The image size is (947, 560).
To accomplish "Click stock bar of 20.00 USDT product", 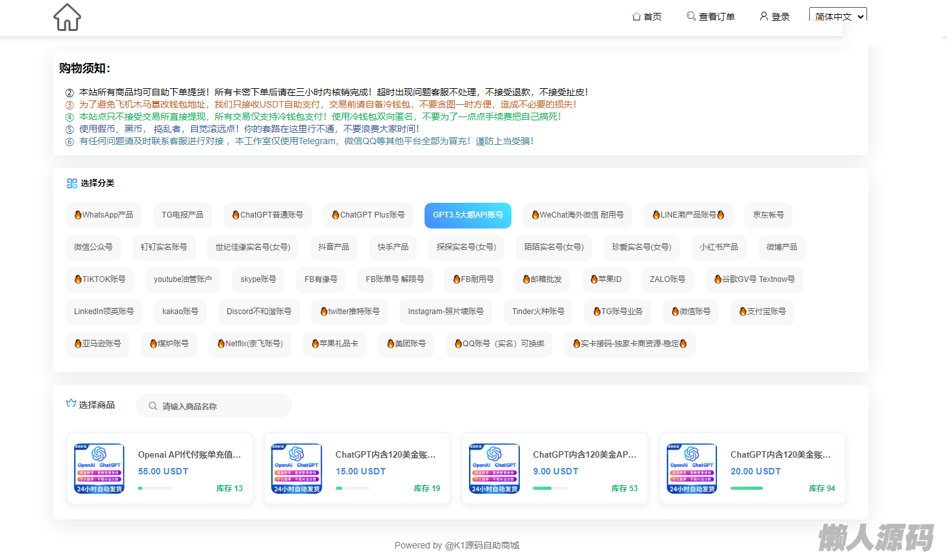I will [747, 489].
